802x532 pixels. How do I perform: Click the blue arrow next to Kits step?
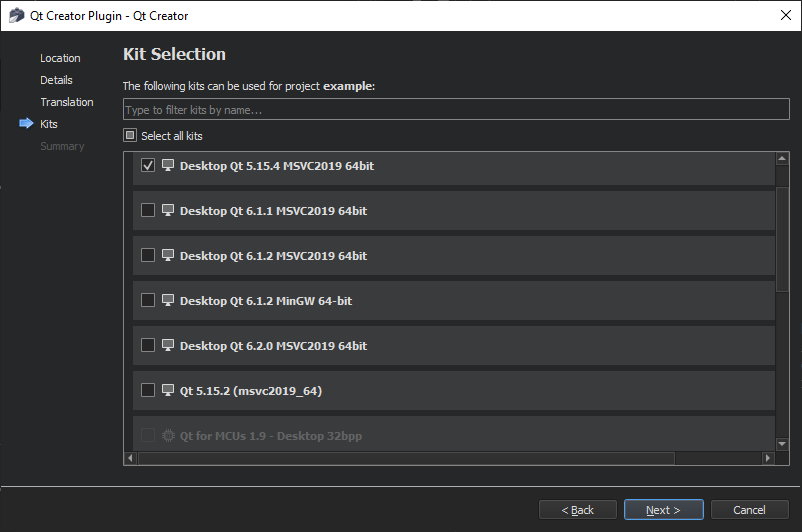click(26, 124)
